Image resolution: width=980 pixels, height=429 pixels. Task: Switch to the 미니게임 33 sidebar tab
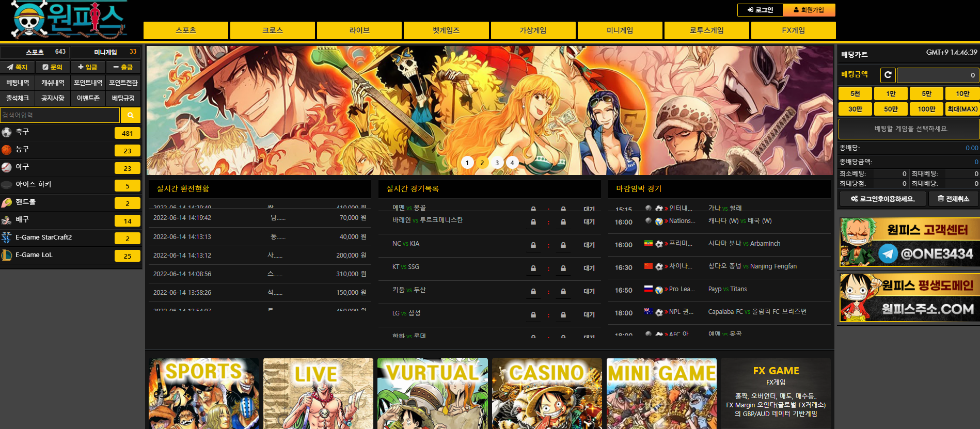coord(106,52)
